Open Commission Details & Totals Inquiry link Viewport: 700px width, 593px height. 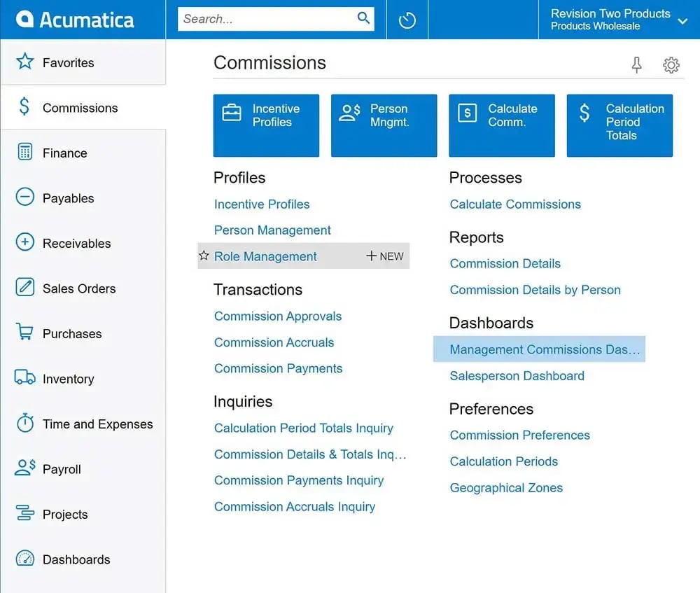click(x=310, y=454)
